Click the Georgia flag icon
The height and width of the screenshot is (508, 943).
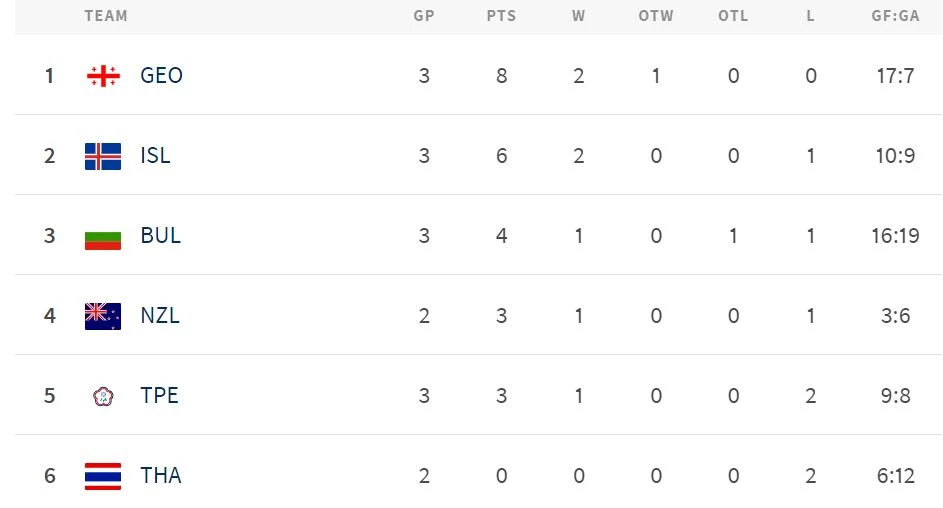click(103, 76)
